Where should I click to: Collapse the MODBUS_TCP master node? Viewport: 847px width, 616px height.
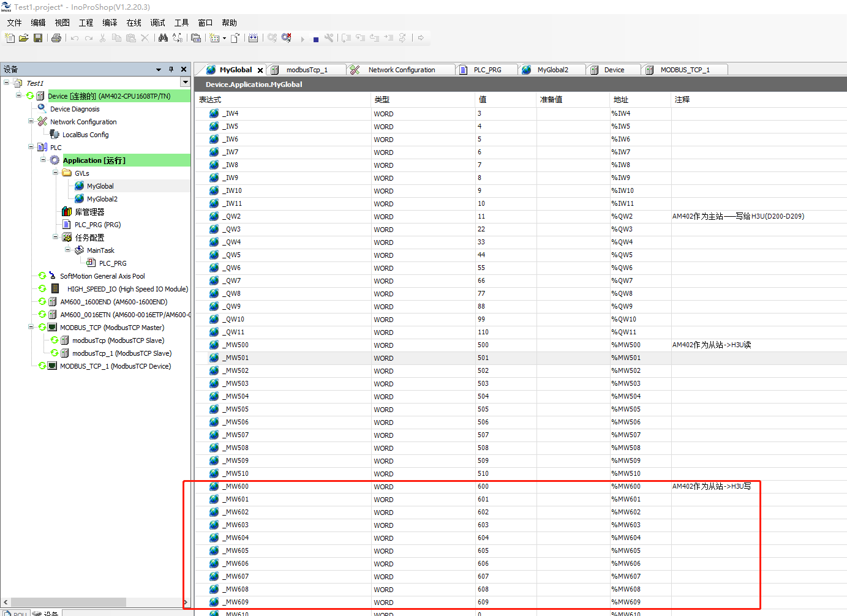[x=31, y=327]
